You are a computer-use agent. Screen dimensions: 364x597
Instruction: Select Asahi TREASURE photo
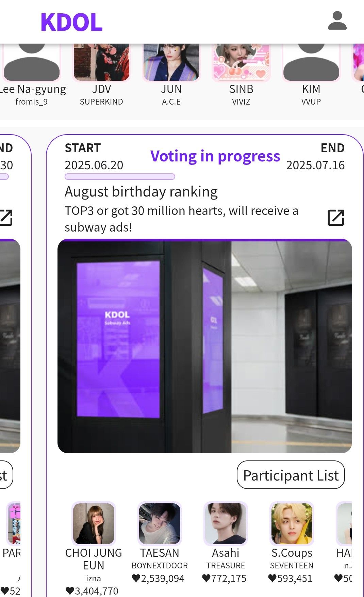click(x=226, y=523)
